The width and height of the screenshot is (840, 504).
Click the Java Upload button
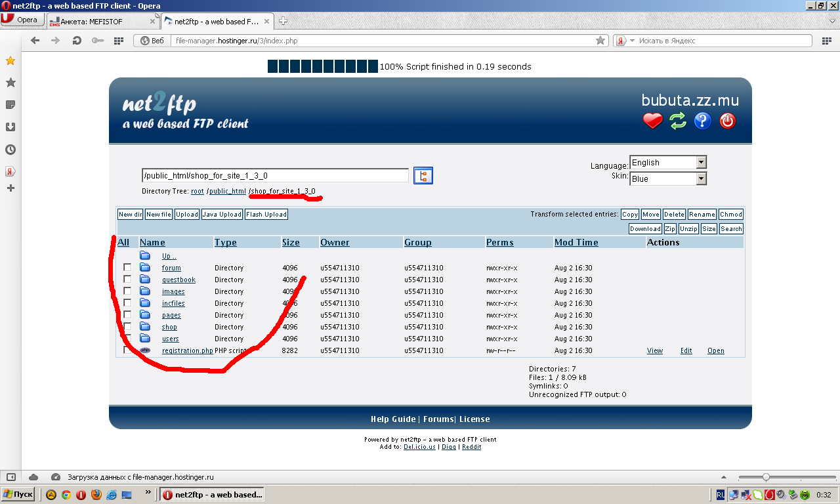[222, 215]
